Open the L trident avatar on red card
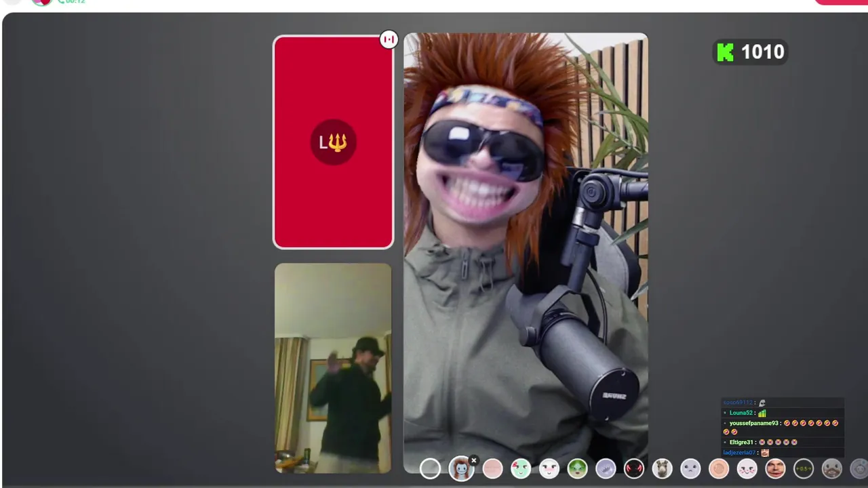The image size is (868, 488). (333, 142)
